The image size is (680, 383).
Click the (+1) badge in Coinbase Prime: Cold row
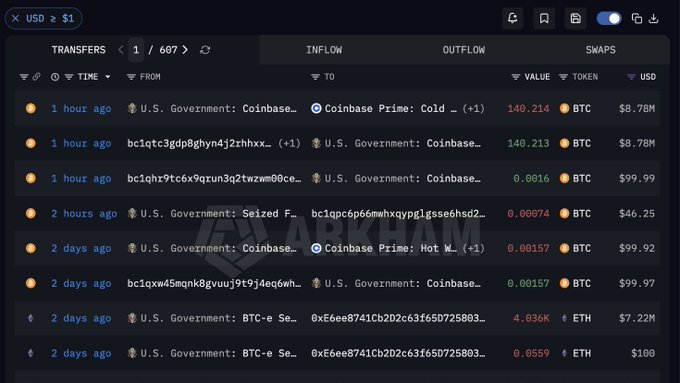[x=473, y=108]
